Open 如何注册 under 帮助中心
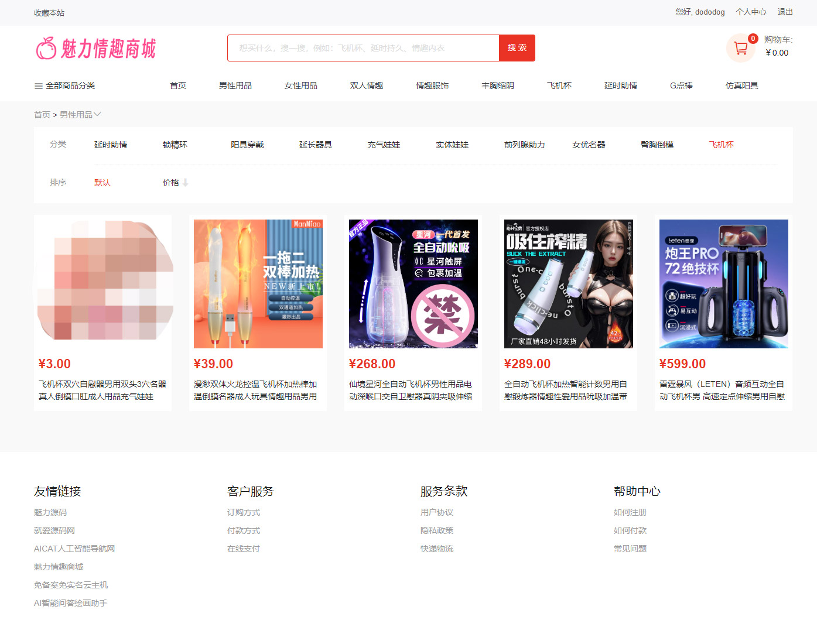The width and height of the screenshot is (817, 644). (630, 512)
